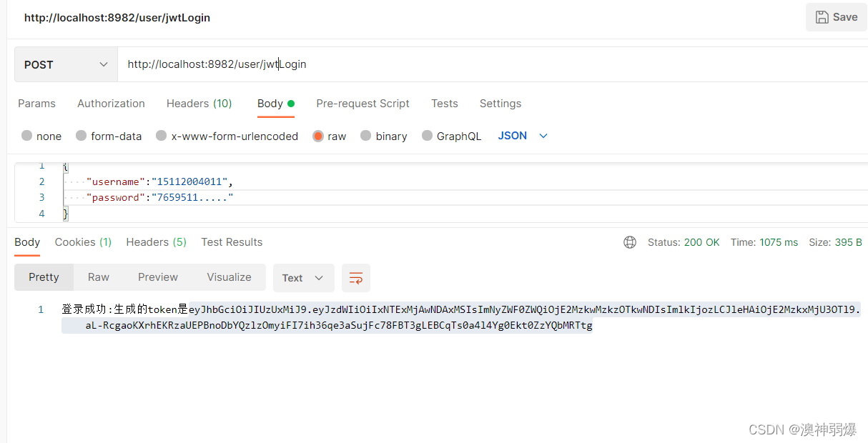Open the Headers (5) response tab
This screenshot has height=443, width=868.
(x=156, y=242)
